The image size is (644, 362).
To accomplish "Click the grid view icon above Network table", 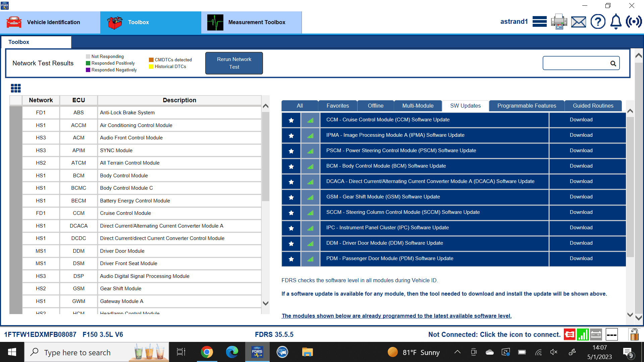I will coord(16,88).
